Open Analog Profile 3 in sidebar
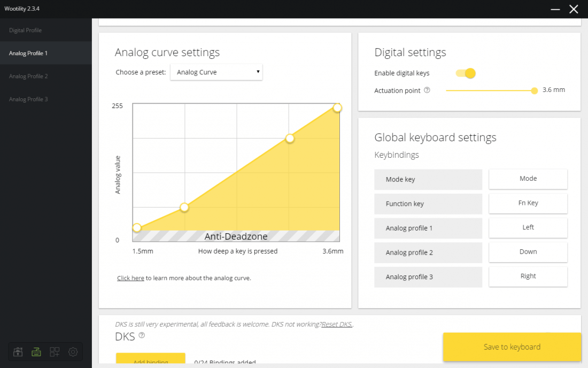This screenshot has height=368, width=588. [28, 99]
